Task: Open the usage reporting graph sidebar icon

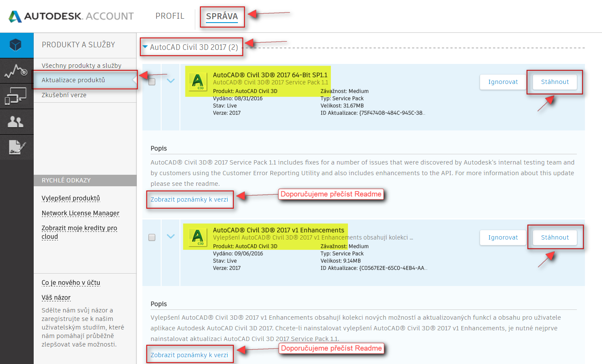Action: [x=16, y=71]
